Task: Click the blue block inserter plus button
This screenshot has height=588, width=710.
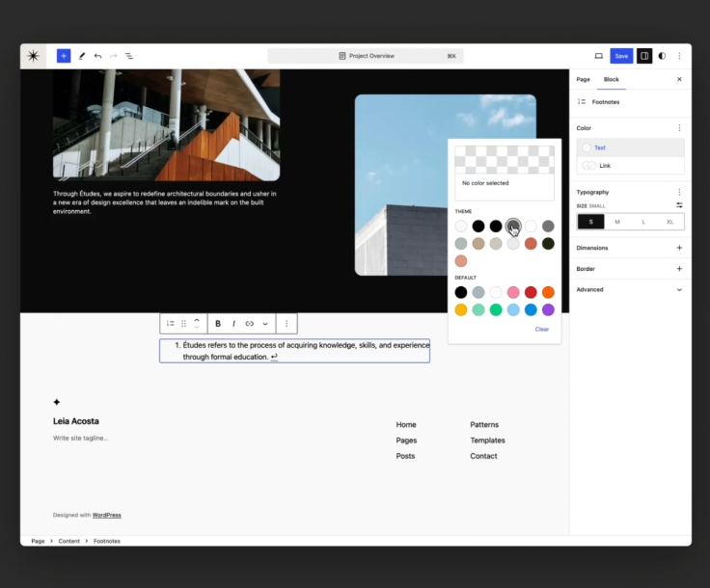Action: coord(64,56)
